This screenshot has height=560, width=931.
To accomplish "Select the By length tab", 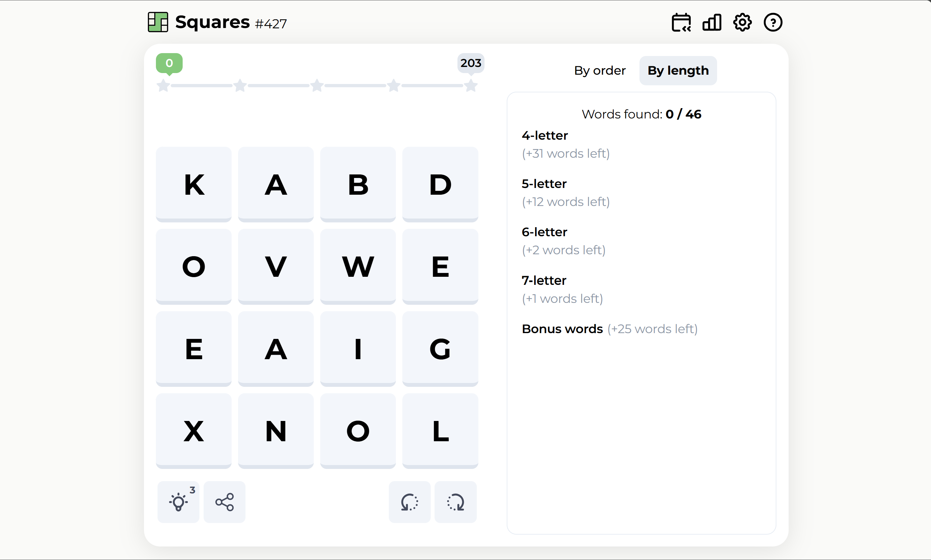I will coord(678,70).
